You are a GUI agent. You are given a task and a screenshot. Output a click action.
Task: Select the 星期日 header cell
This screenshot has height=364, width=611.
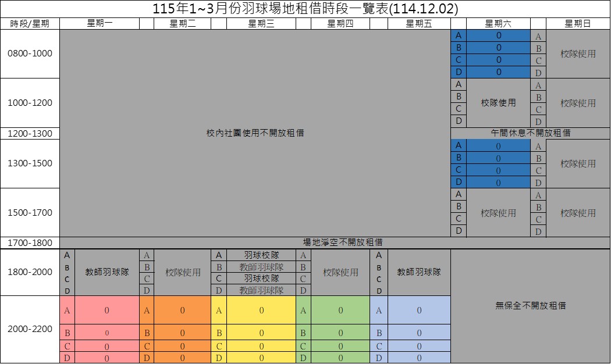[x=578, y=24]
